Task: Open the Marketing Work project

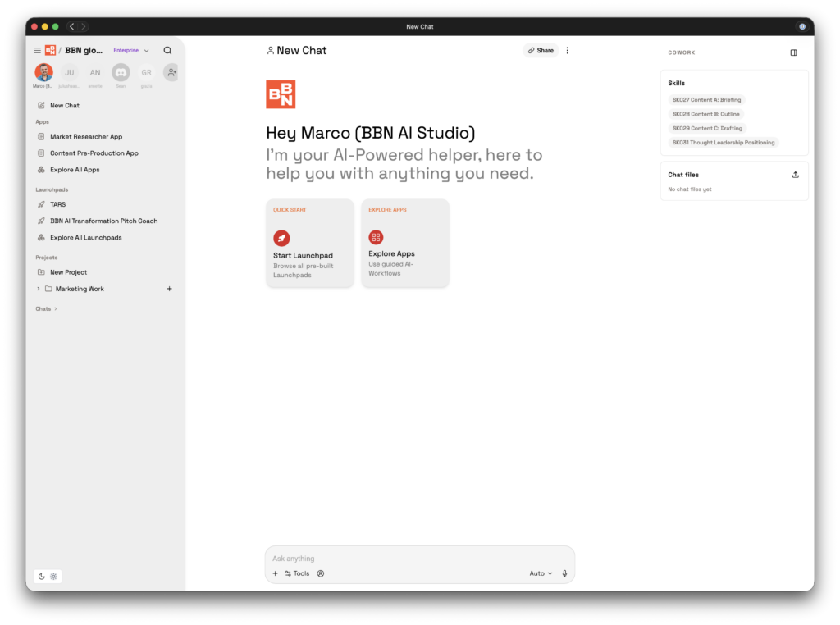Action: pos(80,290)
